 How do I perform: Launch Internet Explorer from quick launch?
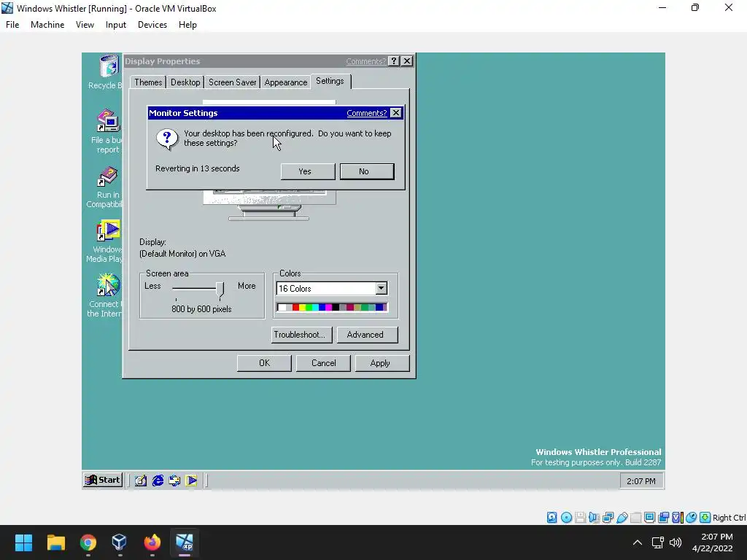[158, 481]
